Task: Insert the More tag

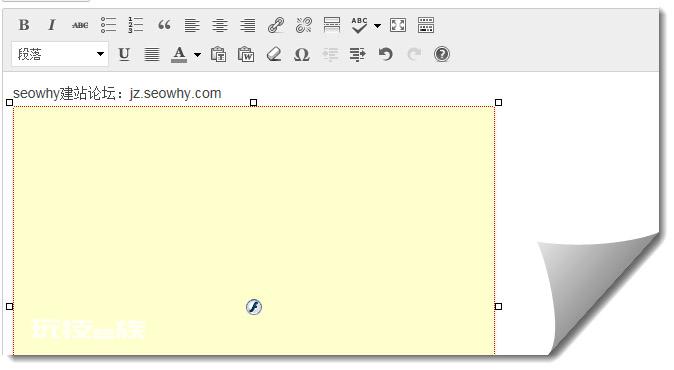Action: pyautogui.click(x=331, y=25)
